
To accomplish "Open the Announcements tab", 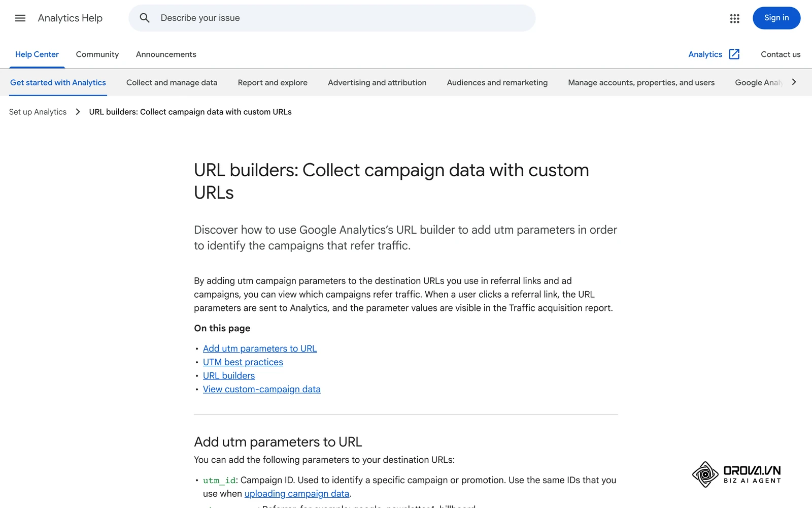I will pyautogui.click(x=166, y=54).
